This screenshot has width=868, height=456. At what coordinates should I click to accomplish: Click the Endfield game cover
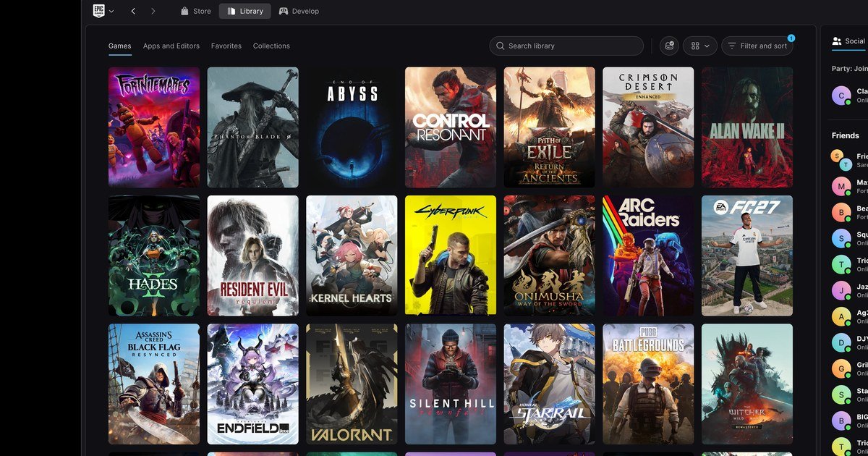(253, 384)
